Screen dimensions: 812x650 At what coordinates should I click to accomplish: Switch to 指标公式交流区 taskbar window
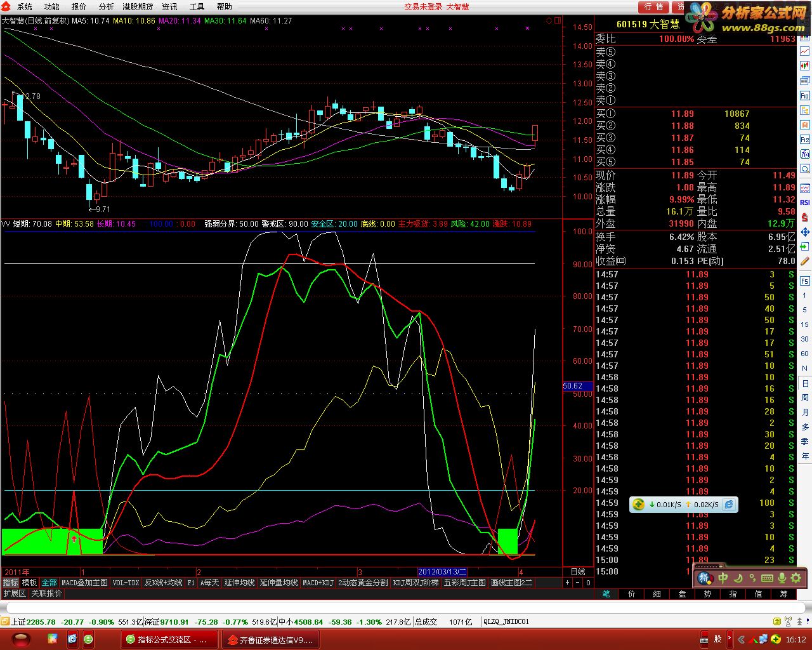(x=169, y=639)
